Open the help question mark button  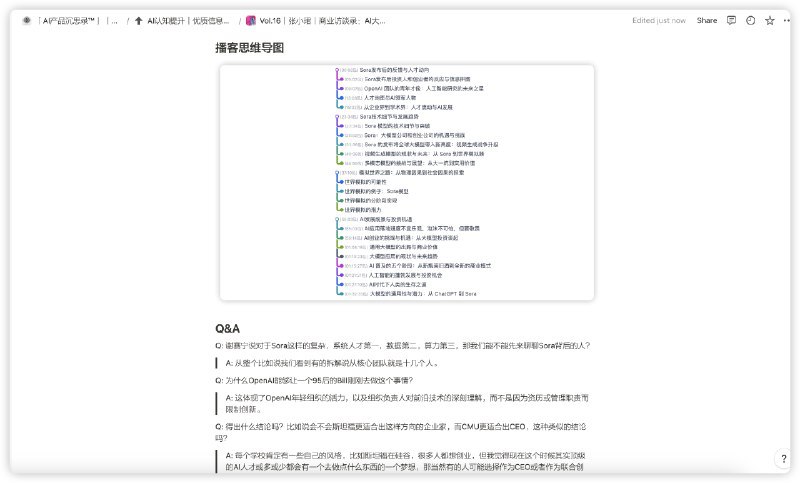(784, 459)
